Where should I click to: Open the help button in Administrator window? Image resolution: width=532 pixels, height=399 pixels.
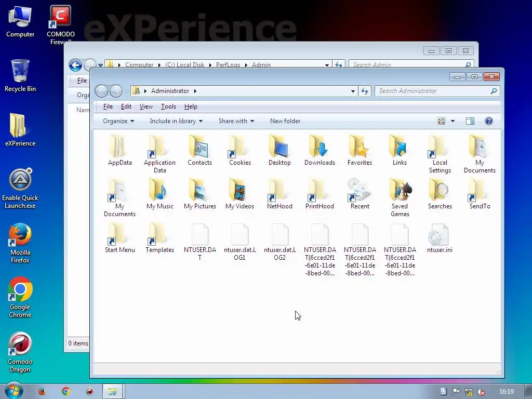click(x=488, y=121)
